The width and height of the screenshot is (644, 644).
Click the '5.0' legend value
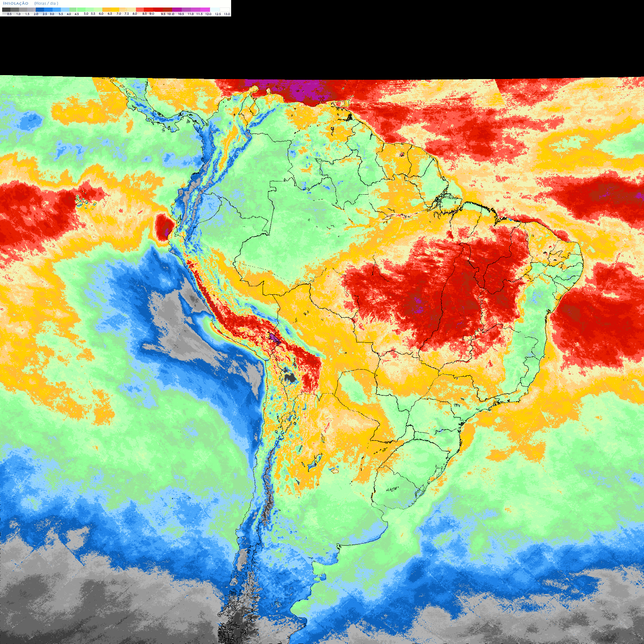(86, 14)
